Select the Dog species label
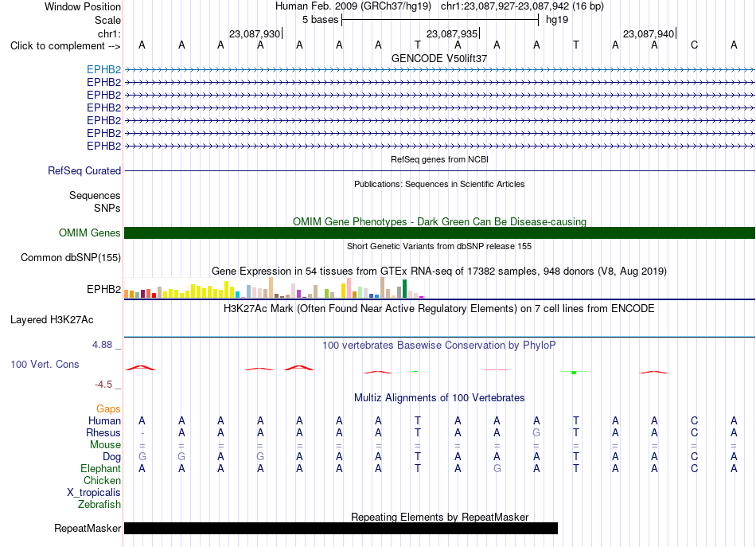 click(x=111, y=457)
